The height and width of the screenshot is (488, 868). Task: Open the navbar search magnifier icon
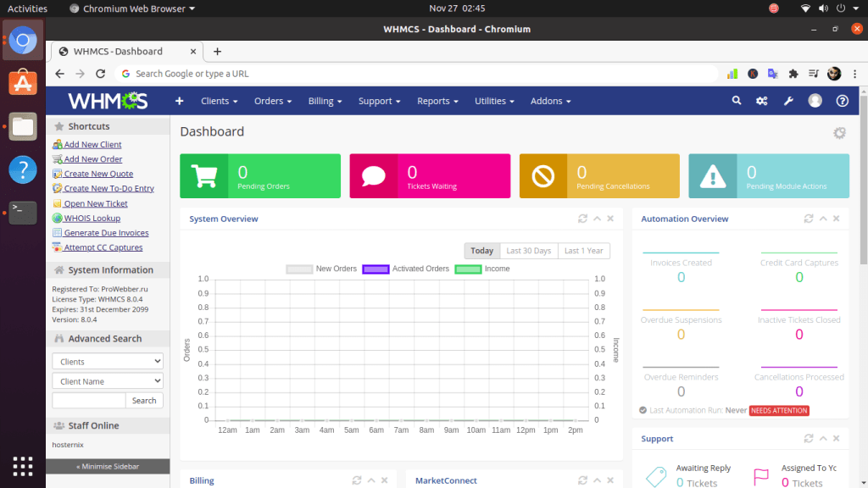737,101
